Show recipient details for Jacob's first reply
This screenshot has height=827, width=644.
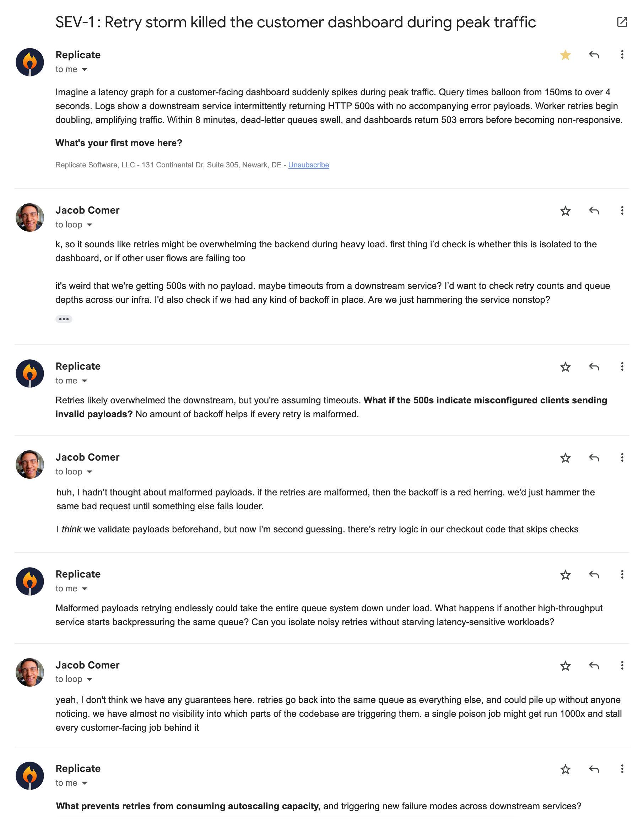[90, 225]
